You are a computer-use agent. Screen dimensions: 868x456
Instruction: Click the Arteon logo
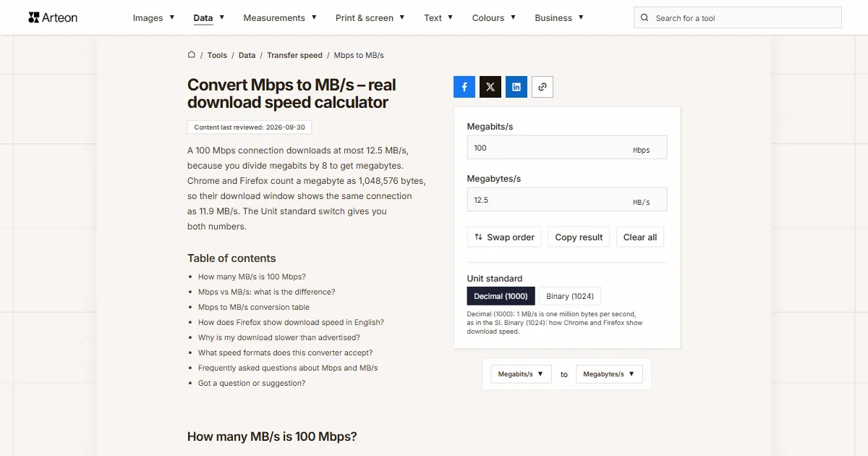point(53,17)
